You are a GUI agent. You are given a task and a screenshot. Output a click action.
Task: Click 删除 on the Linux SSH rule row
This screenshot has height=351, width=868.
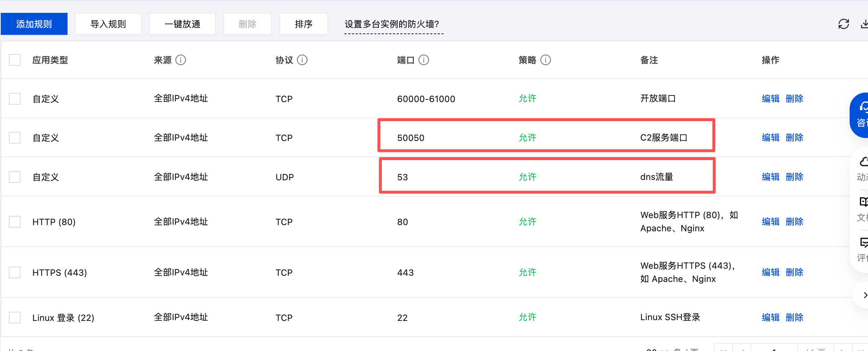pyautogui.click(x=794, y=317)
